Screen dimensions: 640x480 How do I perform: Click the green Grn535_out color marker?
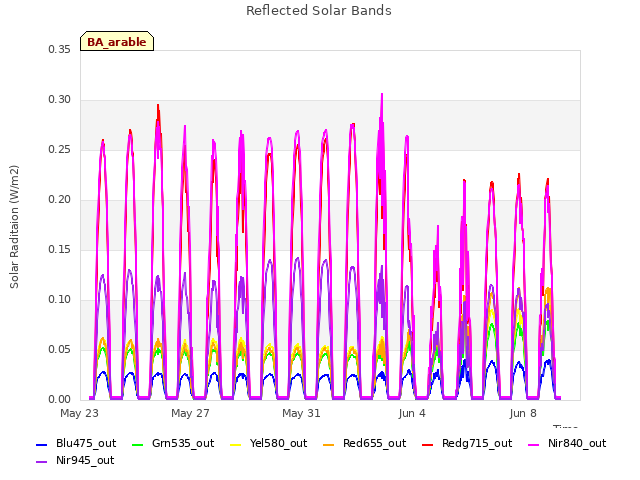138,444
